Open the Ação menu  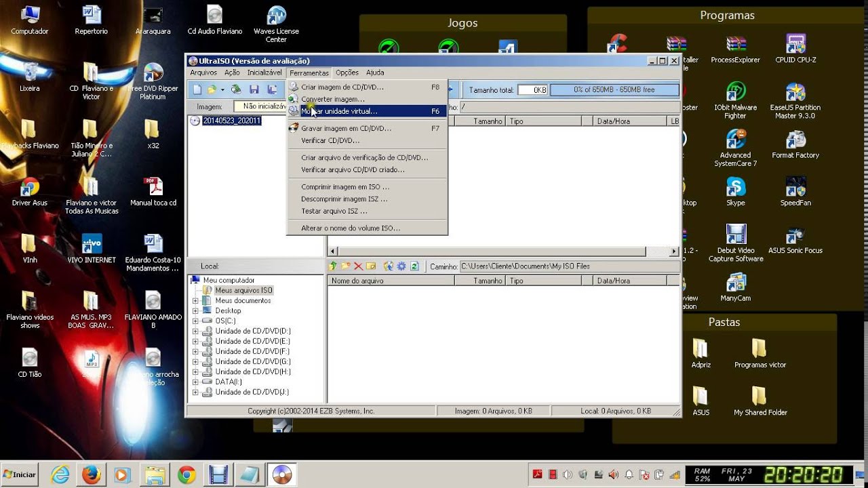click(232, 73)
